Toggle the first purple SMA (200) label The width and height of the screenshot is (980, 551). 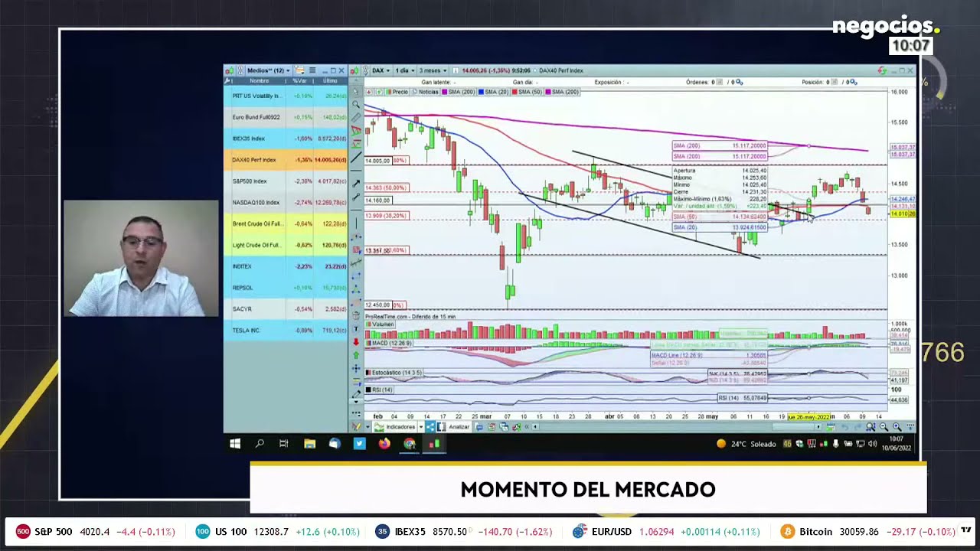tap(458, 92)
